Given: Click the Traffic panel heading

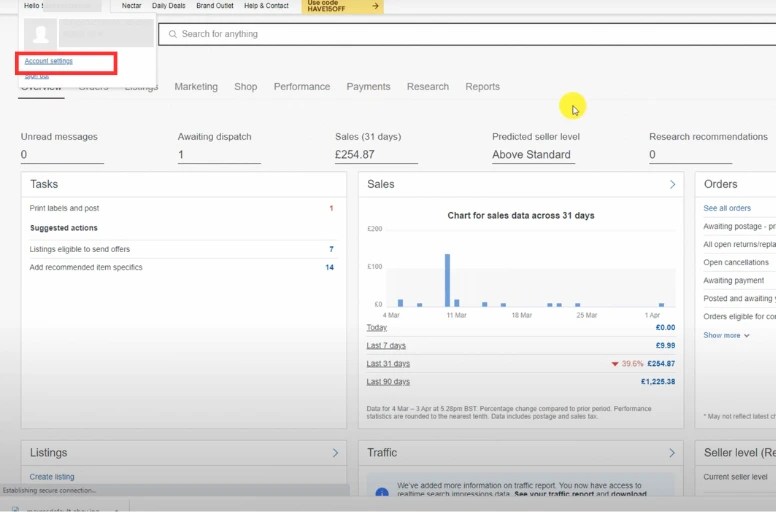Looking at the screenshot, I should click(x=382, y=453).
